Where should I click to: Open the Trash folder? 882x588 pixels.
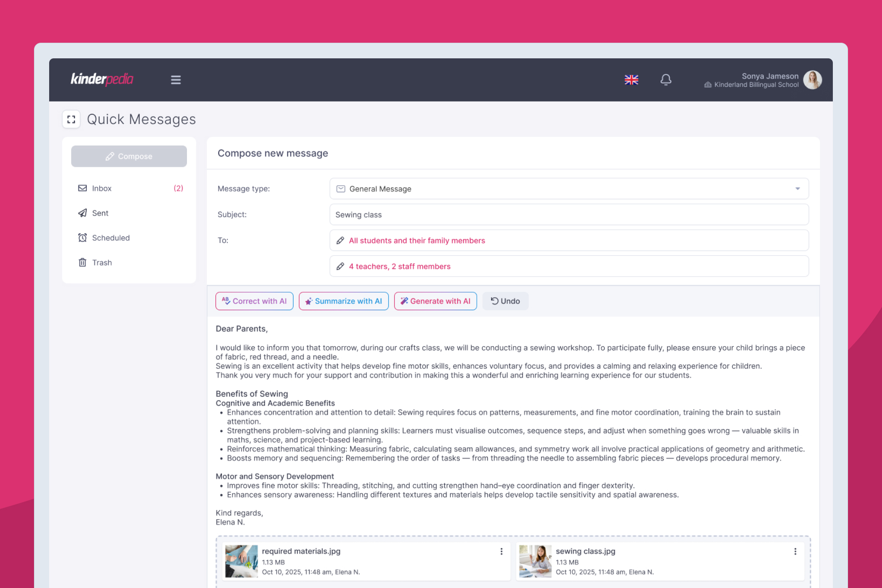(x=102, y=263)
